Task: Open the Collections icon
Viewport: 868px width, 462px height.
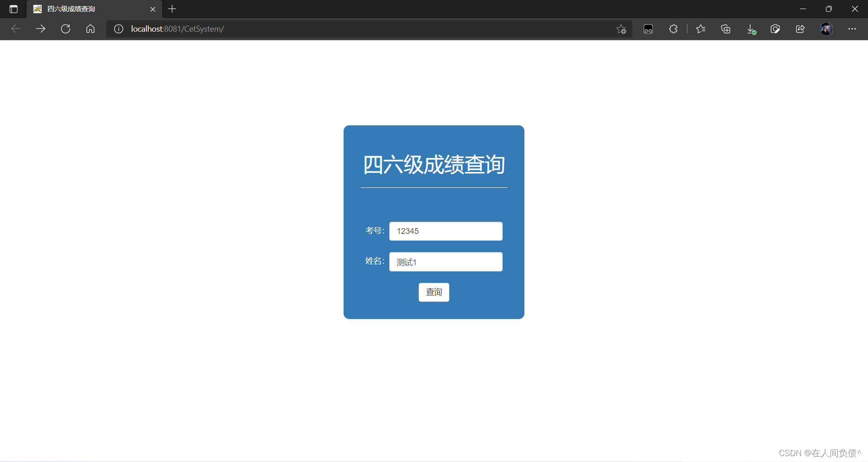Action: pyautogui.click(x=726, y=29)
